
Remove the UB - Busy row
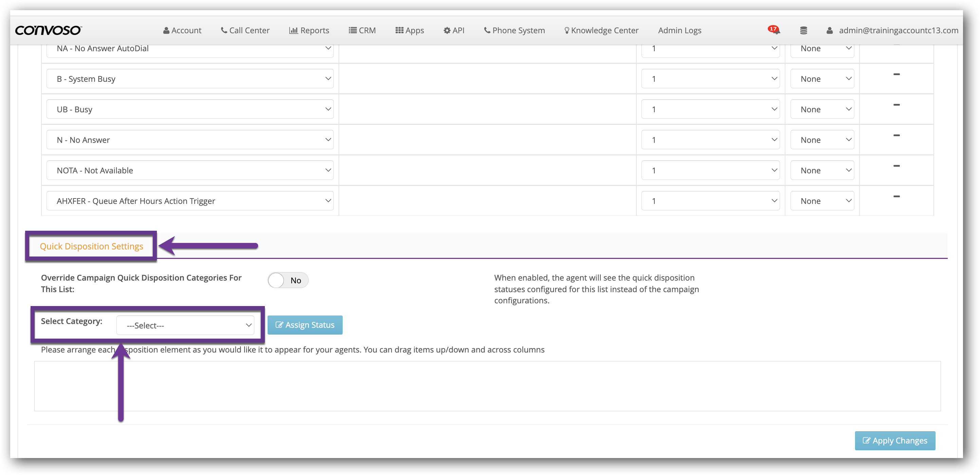pos(896,104)
